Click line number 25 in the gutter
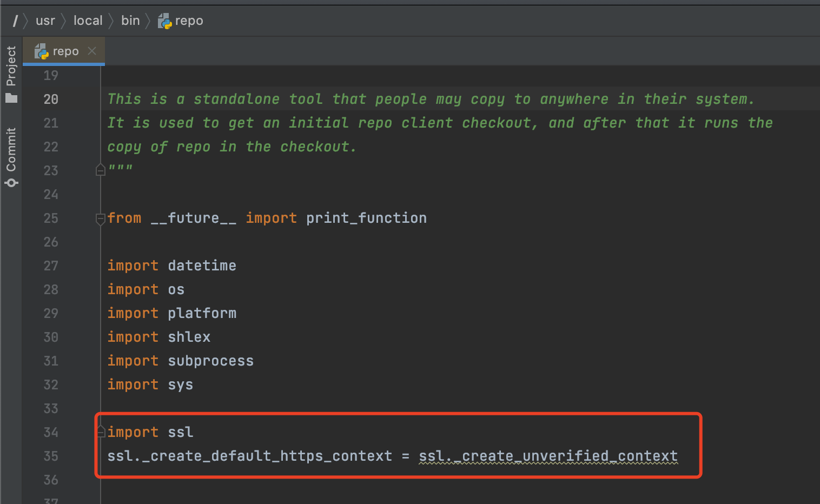 [51, 218]
